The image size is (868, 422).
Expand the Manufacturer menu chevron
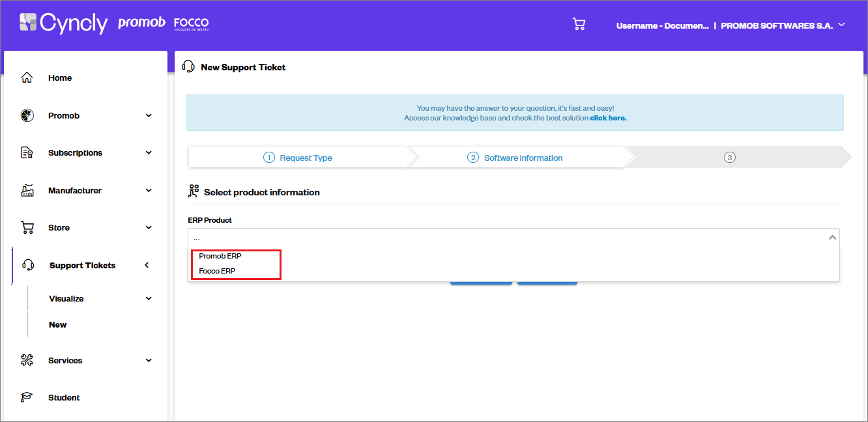pos(149,190)
